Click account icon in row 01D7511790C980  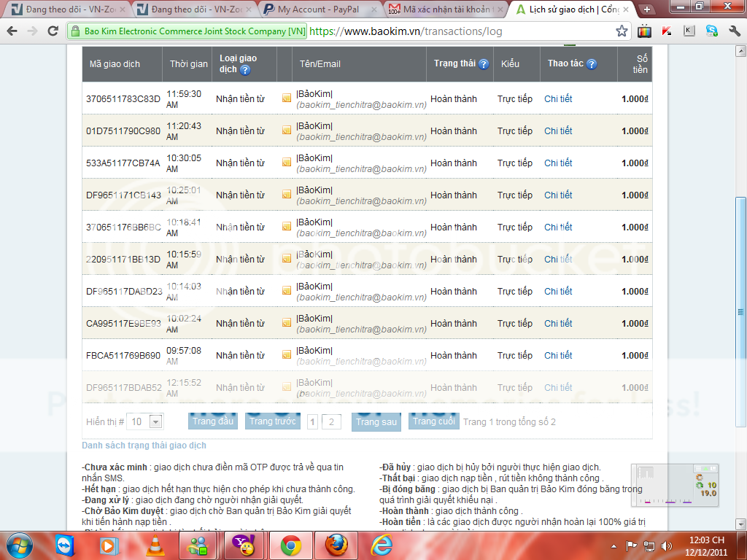(x=286, y=130)
